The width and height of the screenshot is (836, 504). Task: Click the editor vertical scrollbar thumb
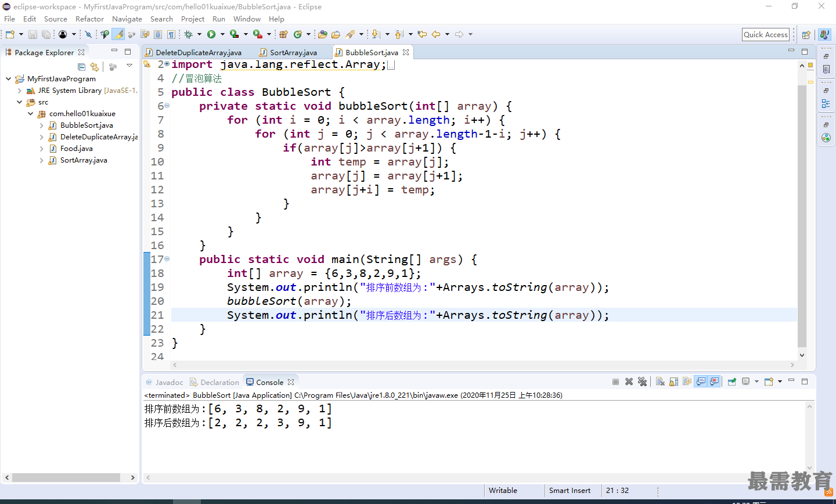pos(802,216)
